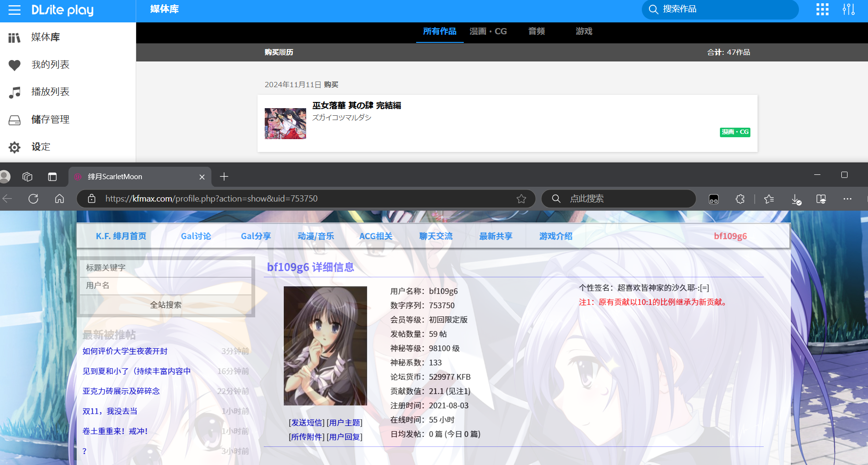
Task: Open thread 亚克力砖展示及碎碎念
Action: pyautogui.click(x=121, y=391)
